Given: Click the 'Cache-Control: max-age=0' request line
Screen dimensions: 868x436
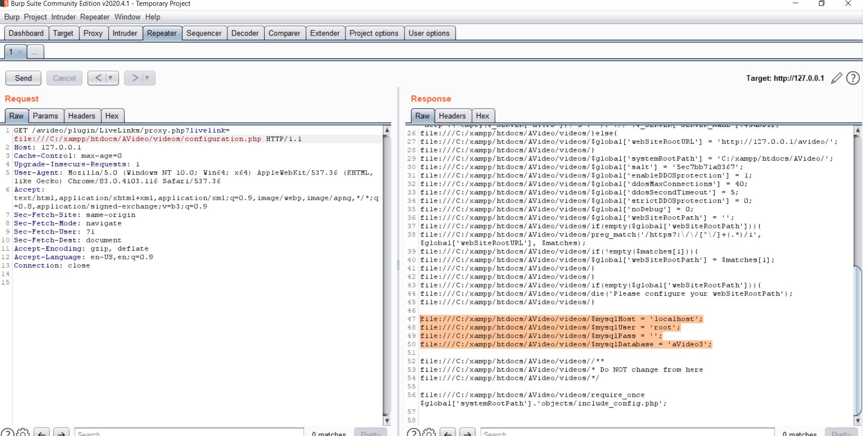Looking at the screenshot, I should pyautogui.click(x=68, y=156).
